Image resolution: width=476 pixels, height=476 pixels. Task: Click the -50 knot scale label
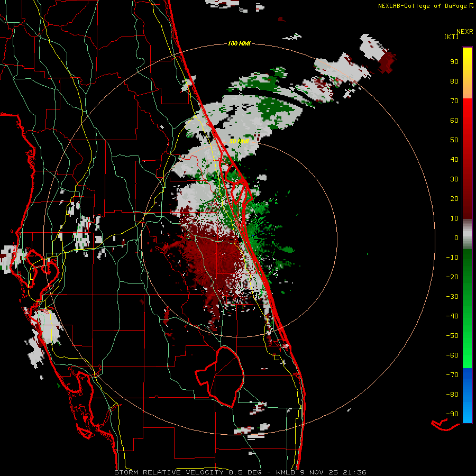(x=452, y=336)
